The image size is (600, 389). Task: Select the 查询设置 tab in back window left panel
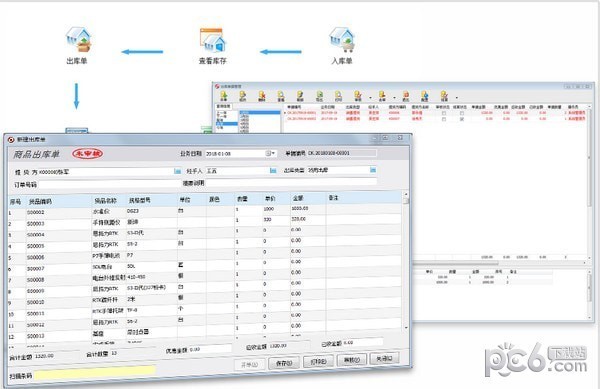tap(223, 106)
